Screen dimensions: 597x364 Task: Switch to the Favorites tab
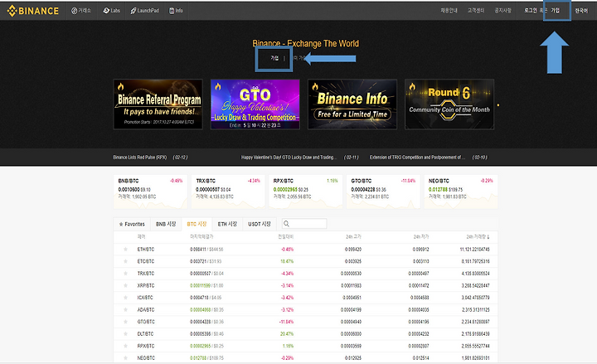coord(132,224)
